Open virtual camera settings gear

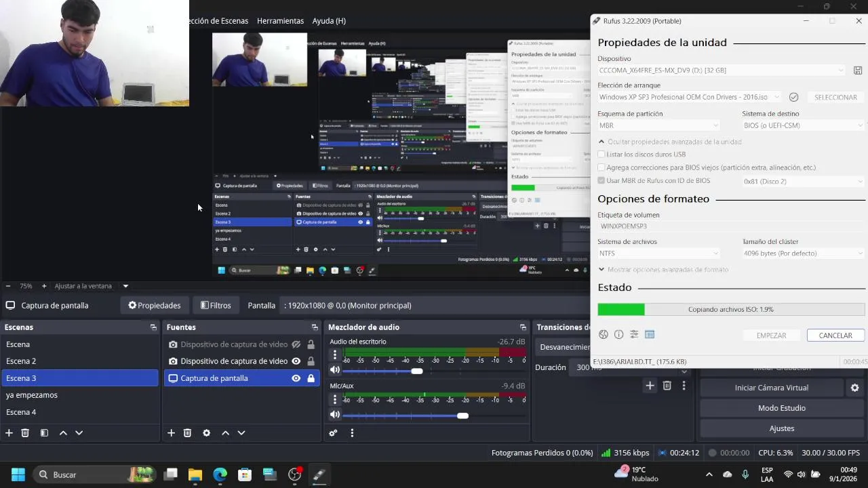point(854,388)
